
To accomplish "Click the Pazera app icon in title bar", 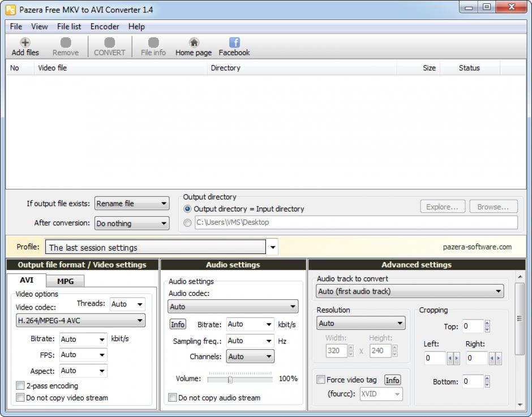I will [x=11, y=10].
